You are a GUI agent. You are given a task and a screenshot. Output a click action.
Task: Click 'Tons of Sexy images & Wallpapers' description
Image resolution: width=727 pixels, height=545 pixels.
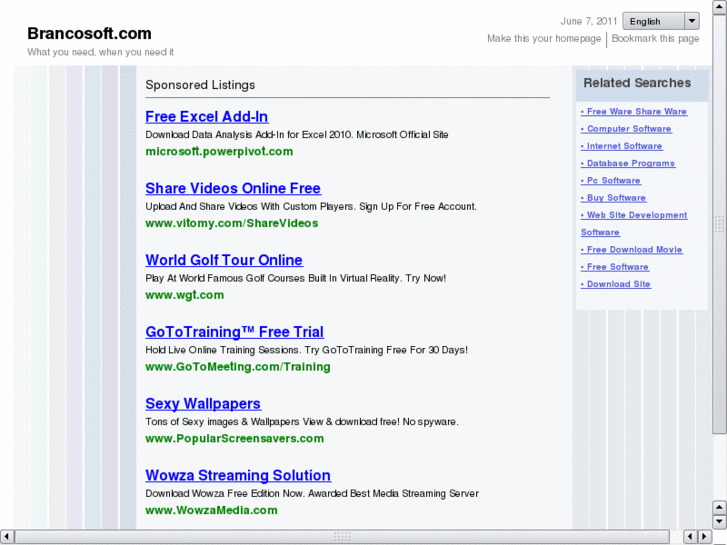click(302, 422)
